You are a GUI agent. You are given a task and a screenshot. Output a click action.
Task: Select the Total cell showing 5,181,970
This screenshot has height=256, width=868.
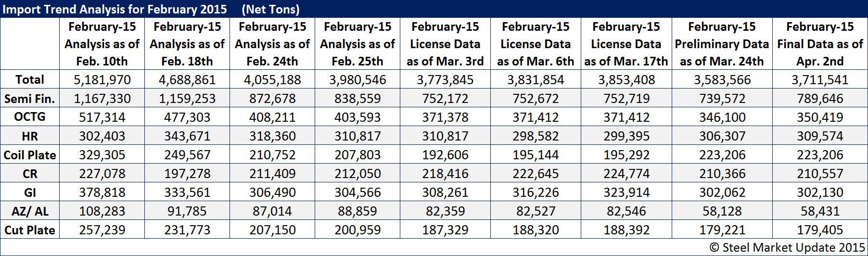pyautogui.click(x=102, y=80)
